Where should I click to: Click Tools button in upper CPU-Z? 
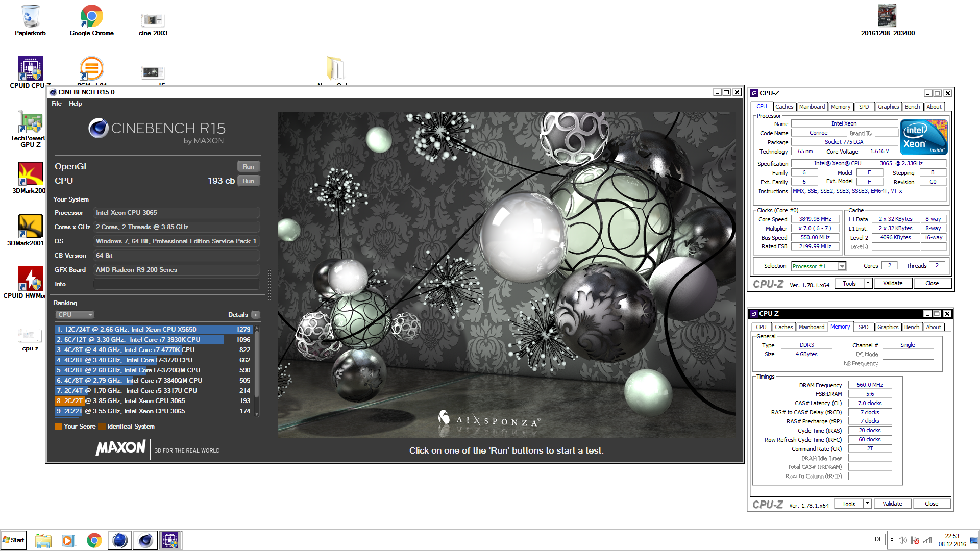[849, 284]
